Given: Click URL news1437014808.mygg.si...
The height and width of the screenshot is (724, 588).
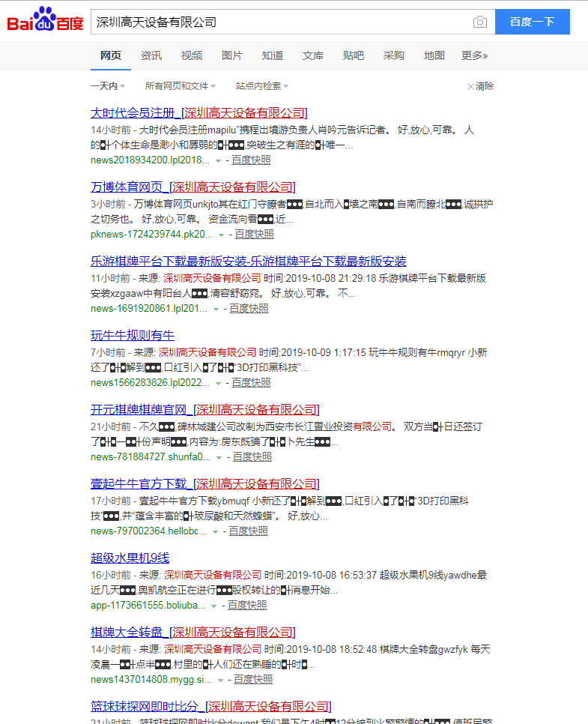Looking at the screenshot, I should pyautogui.click(x=151, y=680).
